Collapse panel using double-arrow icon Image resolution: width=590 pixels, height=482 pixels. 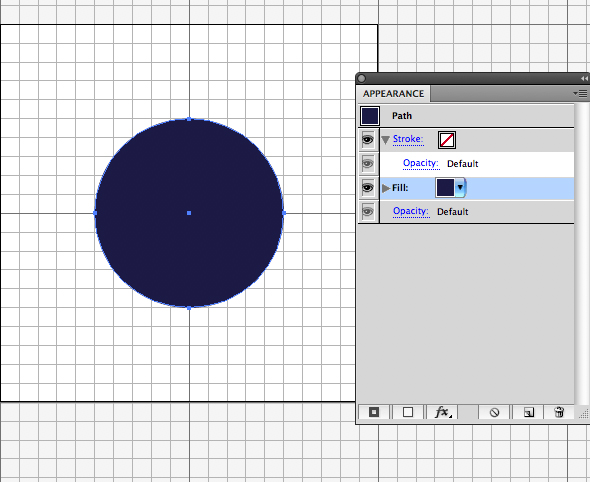tap(584, 78)
